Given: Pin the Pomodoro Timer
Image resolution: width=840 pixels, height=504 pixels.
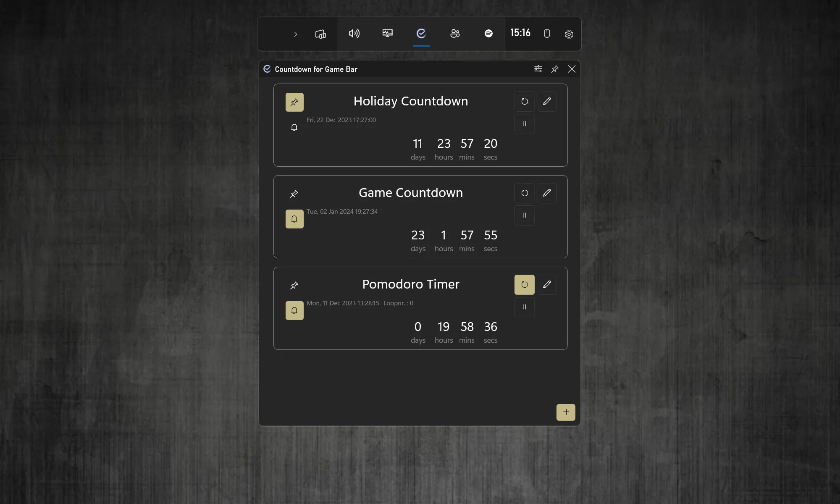Looking at the screenshot, I should pos(294,285).
